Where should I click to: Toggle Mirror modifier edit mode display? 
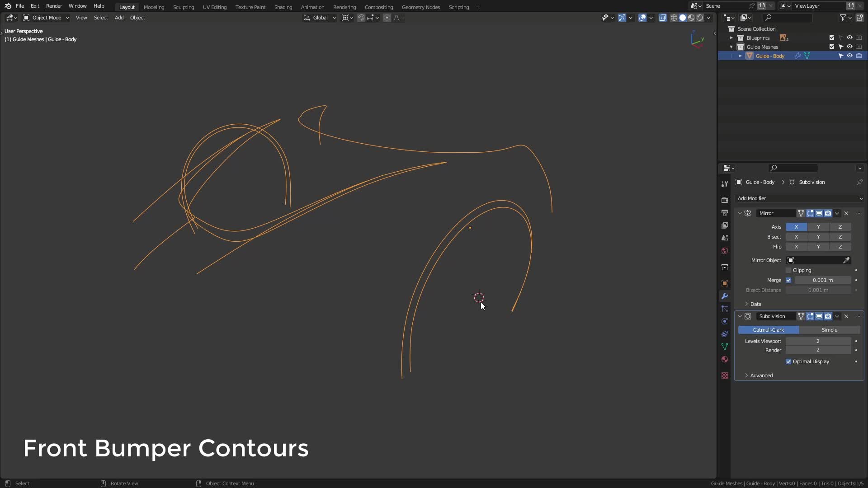810,213
